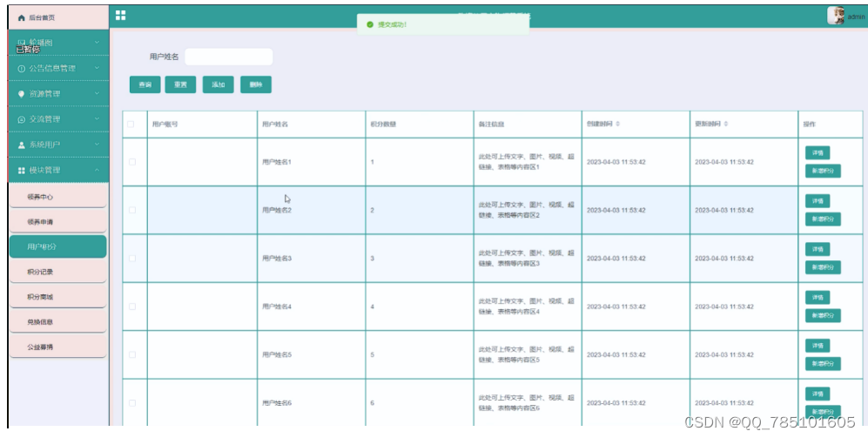The width and height of the screenshot is (868, 438).
Task: Sort by 创建时间 column sort arrows
Action: tap(618, 125)
